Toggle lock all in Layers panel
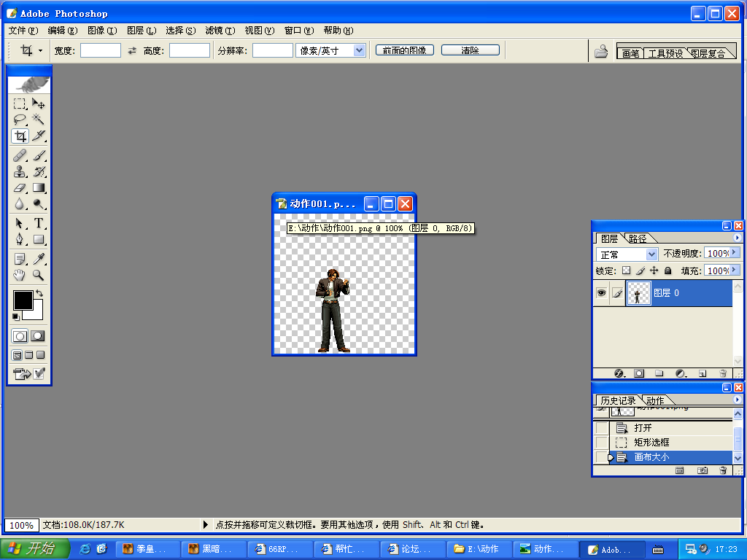 pyautogui.click(x=668, y=271)
